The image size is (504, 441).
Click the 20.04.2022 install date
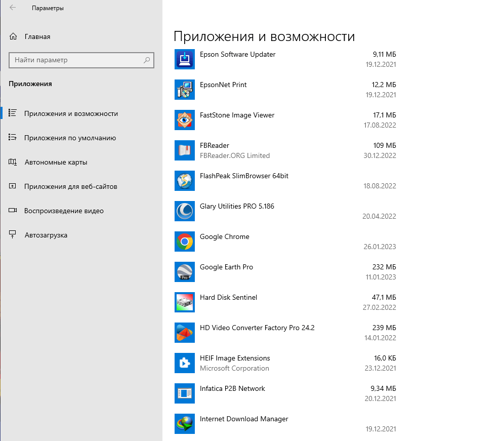coord(380,217)
